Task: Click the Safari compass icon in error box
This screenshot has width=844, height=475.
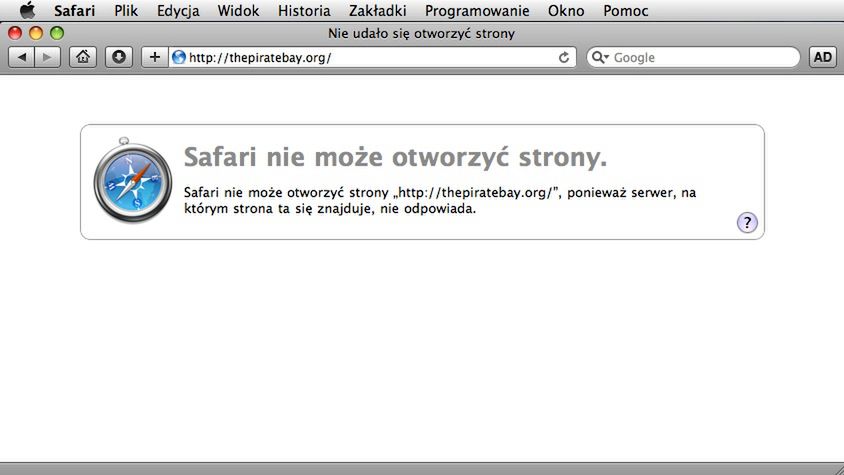Action: (132, 180)
